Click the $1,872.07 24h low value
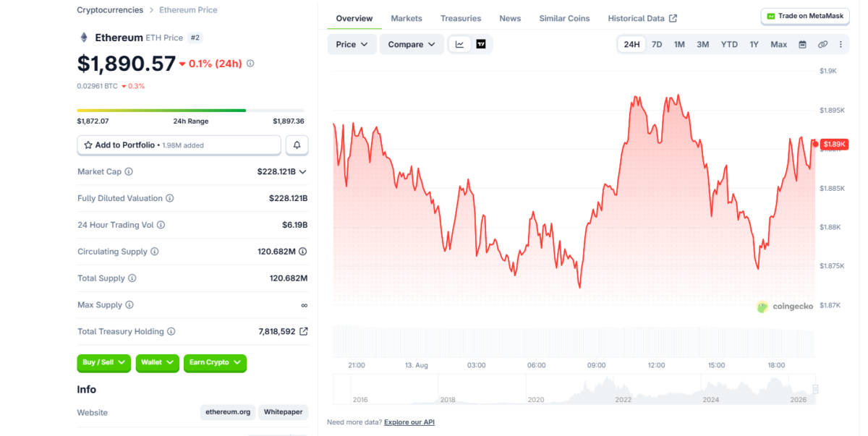Image resolution: width=868 pixels, height=436 pixels. pyautogui.click(x=93, y=121)
